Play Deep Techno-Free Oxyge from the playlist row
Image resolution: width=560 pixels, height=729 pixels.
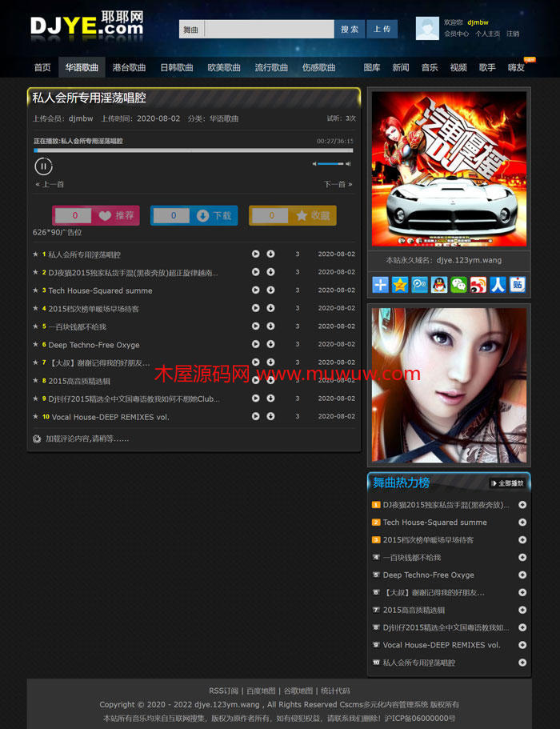255,344
